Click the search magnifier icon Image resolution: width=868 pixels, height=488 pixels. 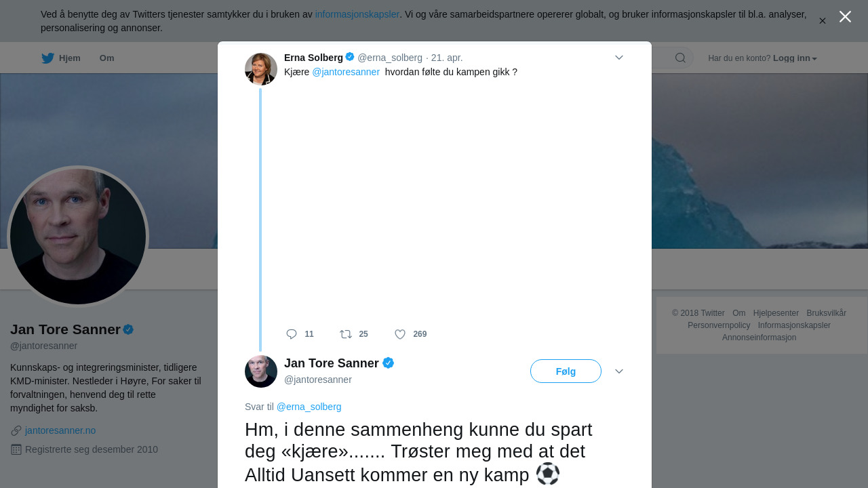(680, 58)
